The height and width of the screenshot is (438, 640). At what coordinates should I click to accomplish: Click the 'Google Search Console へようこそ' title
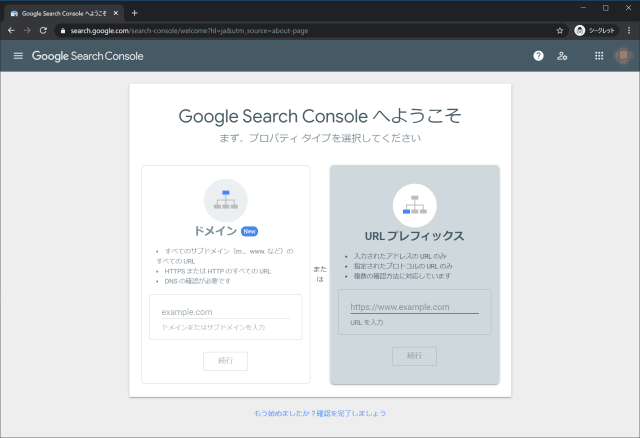click(320, 116)
